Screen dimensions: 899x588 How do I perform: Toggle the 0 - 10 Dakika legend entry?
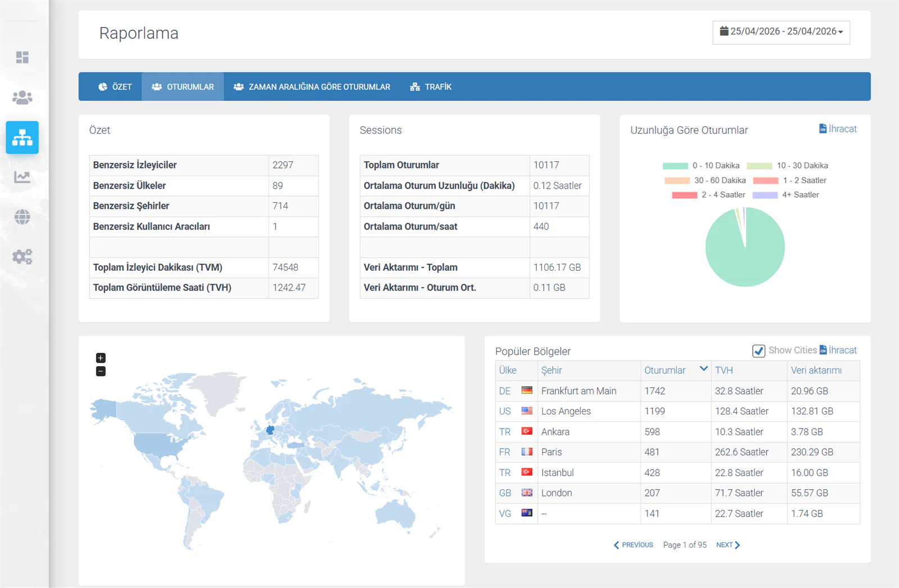click(701, 166)
